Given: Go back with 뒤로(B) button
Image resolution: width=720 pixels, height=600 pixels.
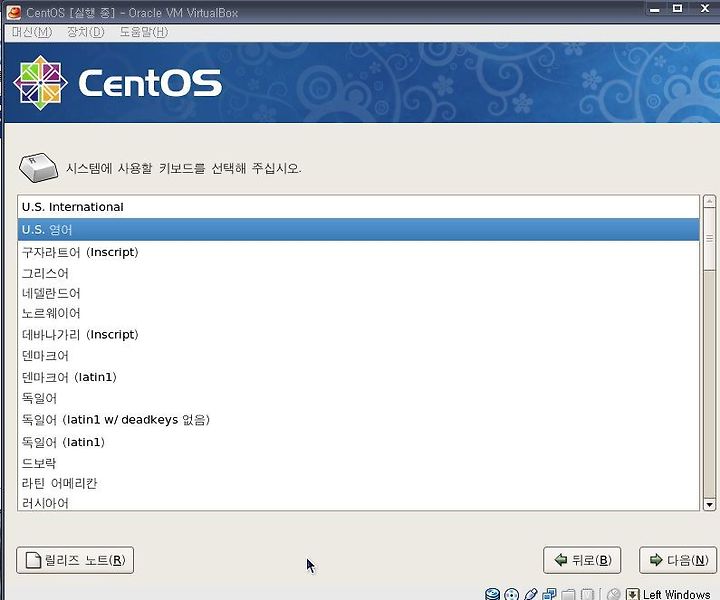Looking at the screenshot, I should click(x=582, y=560).
